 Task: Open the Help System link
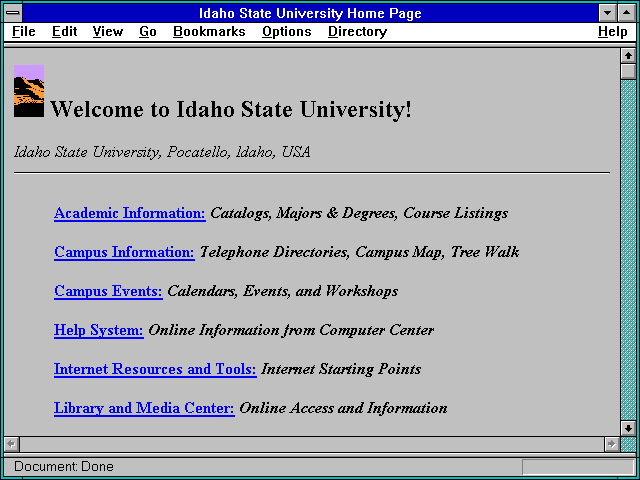coord(98,330)
